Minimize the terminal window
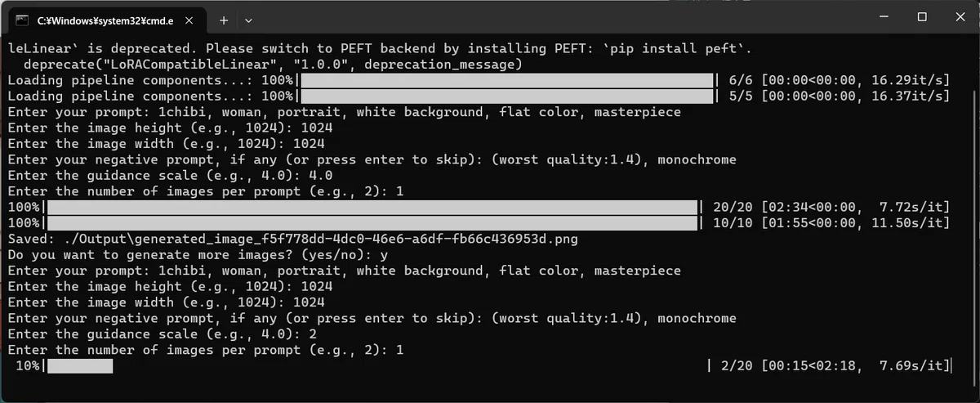 pyautogui.click(x=884, y=17)
